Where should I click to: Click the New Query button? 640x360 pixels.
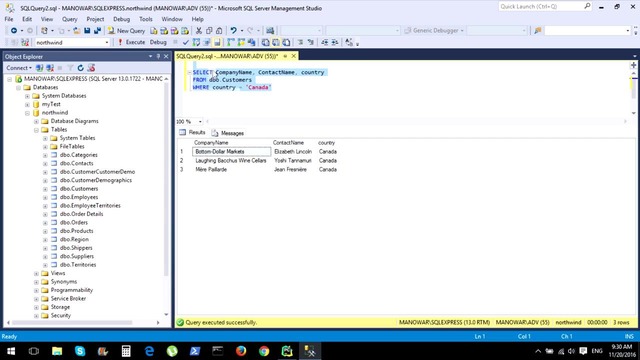click(x=126, y=31)
